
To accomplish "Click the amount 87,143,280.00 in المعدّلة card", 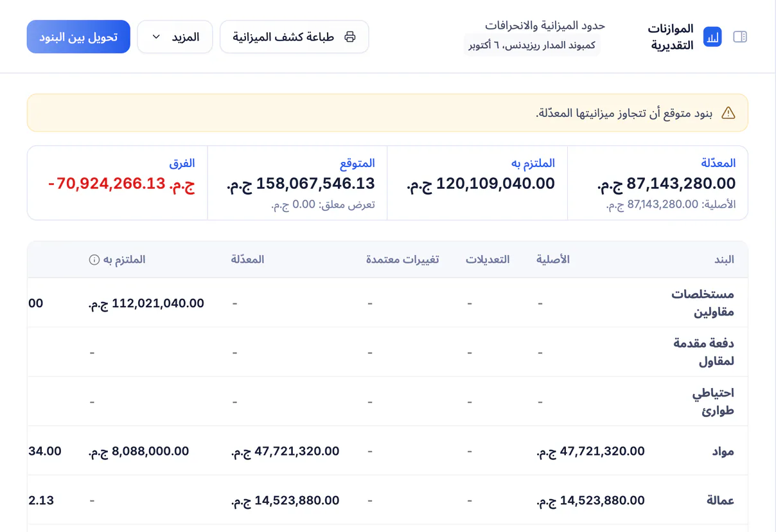I will point(667,184).
